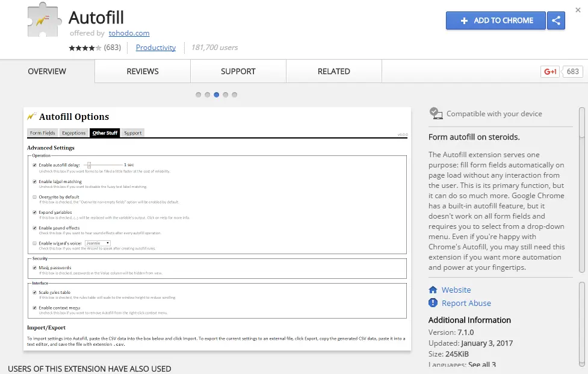Screen dimensions: 588x374
Task: Toggle Expand variables checkbox
Action: pyautogui.click(x=34, y=213)
